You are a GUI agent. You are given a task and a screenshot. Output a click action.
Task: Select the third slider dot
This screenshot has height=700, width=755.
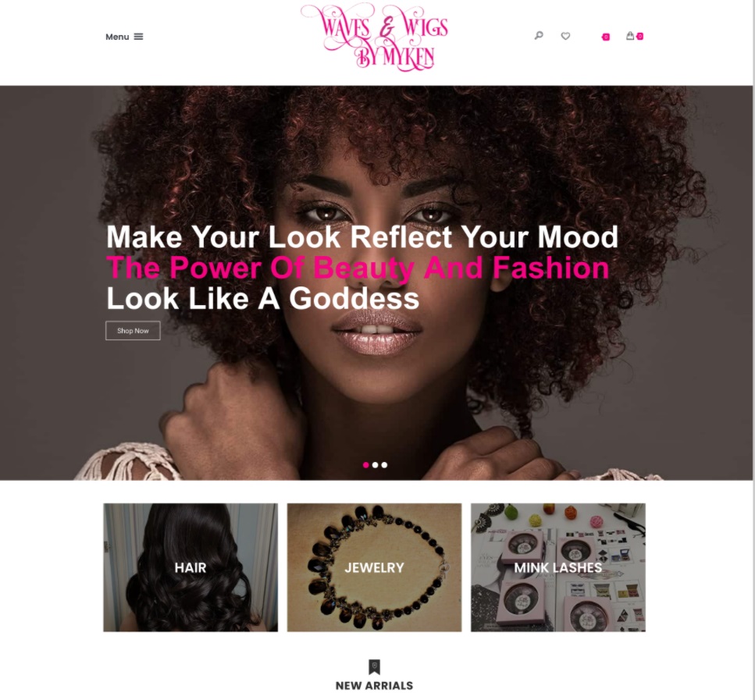coord(384,465)
